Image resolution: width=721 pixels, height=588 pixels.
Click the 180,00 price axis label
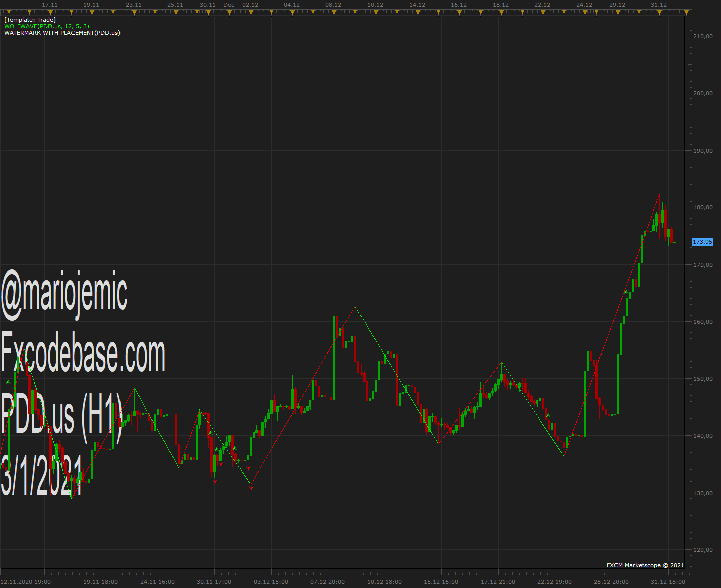coord(703,207)
